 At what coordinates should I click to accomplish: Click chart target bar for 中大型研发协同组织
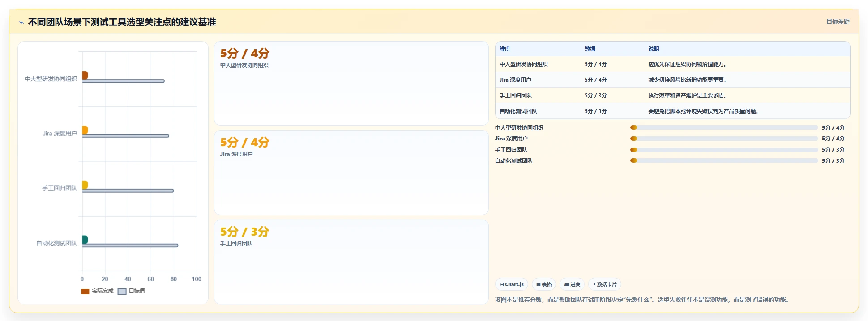tap(123, 81)
